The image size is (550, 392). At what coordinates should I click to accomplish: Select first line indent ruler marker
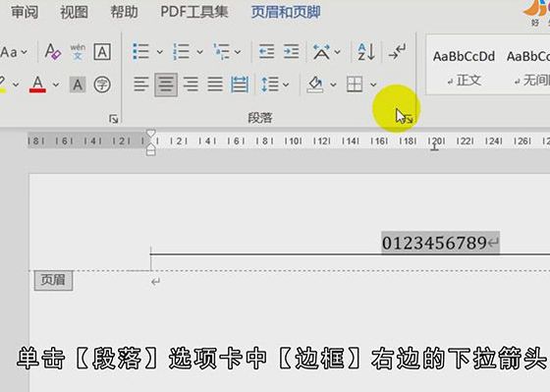(x=151, y=134)
